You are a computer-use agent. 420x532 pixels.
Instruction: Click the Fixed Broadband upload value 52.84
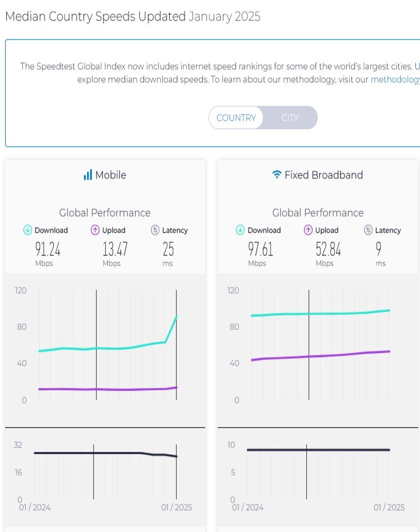click(328, 249)
